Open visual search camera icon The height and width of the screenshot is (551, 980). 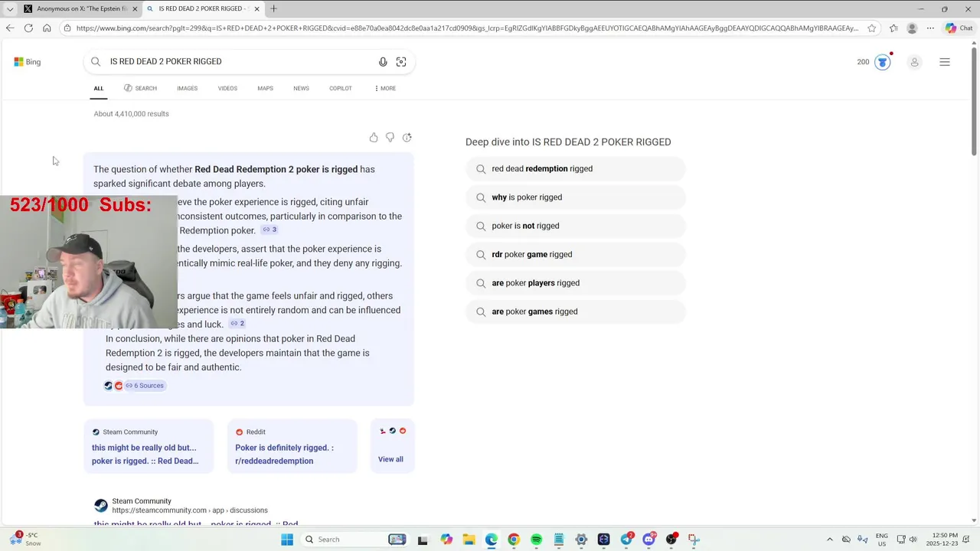coord(401,62)
